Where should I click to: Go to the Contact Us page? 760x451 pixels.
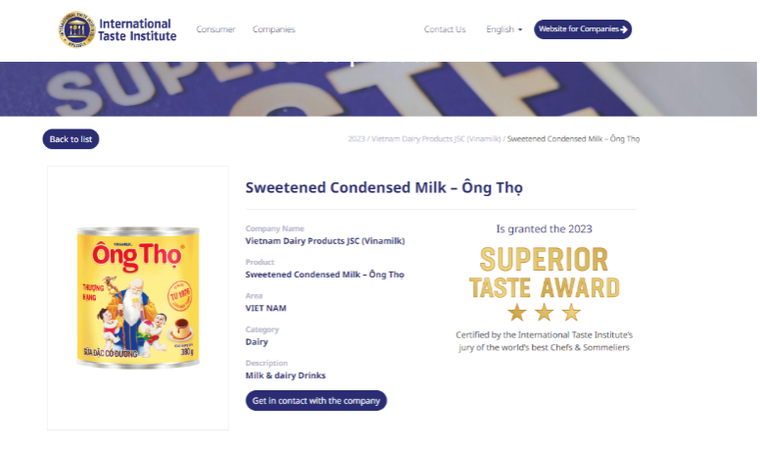(445, 30)
